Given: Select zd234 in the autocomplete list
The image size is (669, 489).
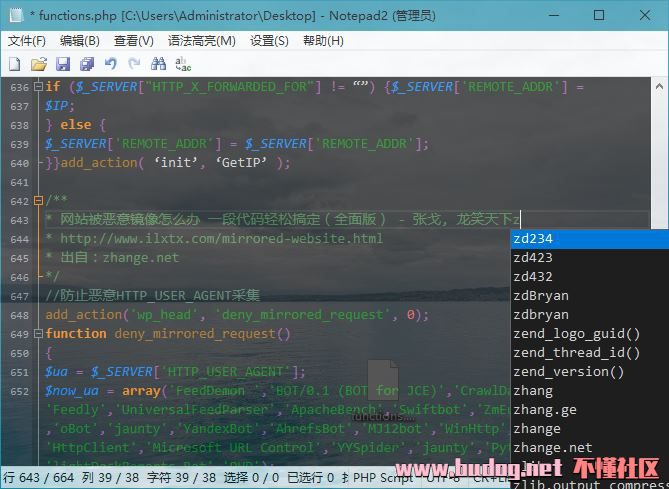Looking at the screenshot, I should click(x=533, y=239).
